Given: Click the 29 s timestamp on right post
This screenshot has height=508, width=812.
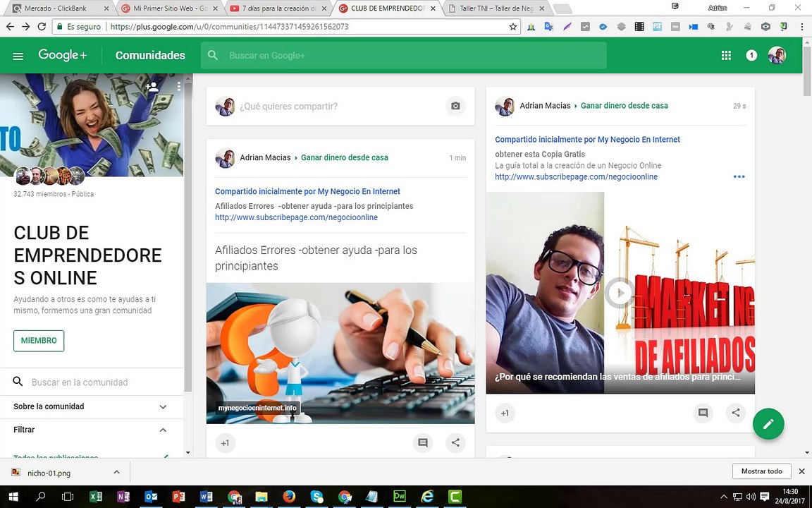Looking at the screenshot, I should click(739, 106).
